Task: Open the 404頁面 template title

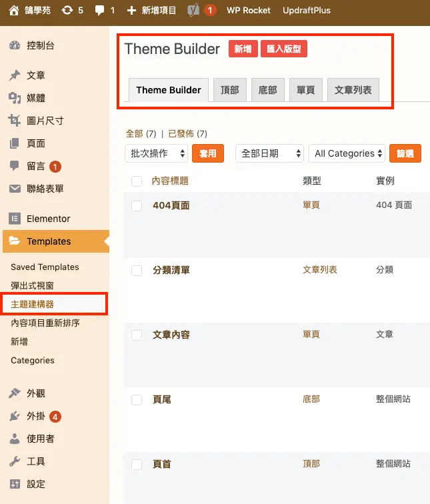Action: [x=171, y=205]
